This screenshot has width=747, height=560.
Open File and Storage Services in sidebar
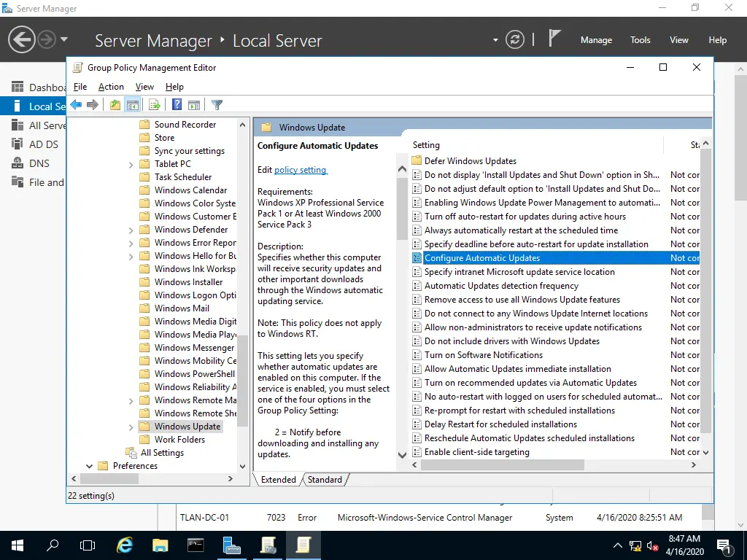coord(38,182)
